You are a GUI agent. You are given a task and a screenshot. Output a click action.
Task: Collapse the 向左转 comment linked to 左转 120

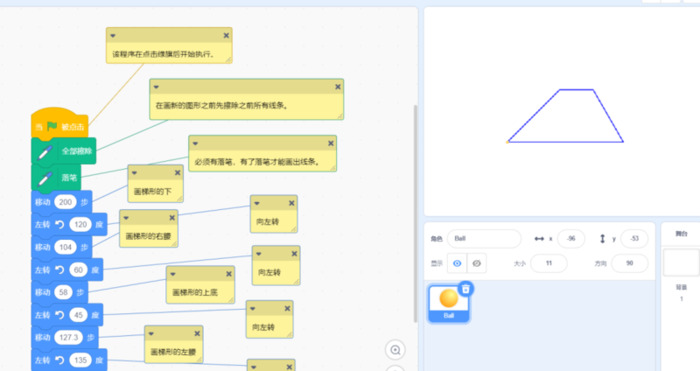(257, 203)
